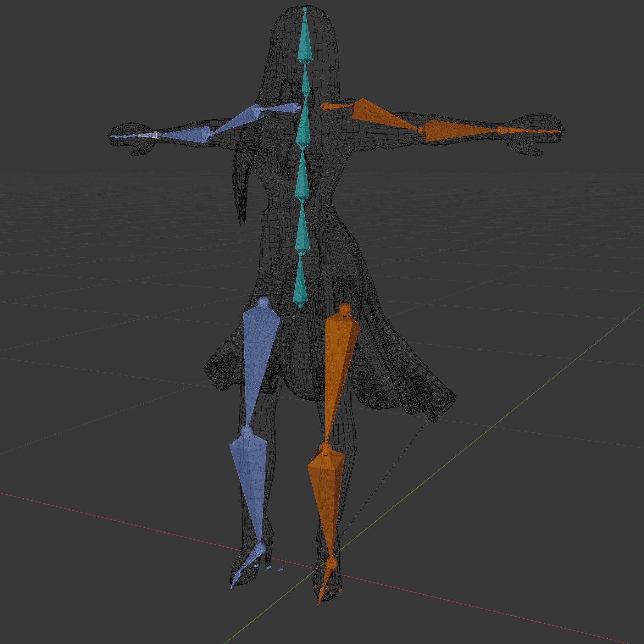Click the blue elbow joint sphere
The width and height of the screenshot is (644, 644).
tap(211, 134)
